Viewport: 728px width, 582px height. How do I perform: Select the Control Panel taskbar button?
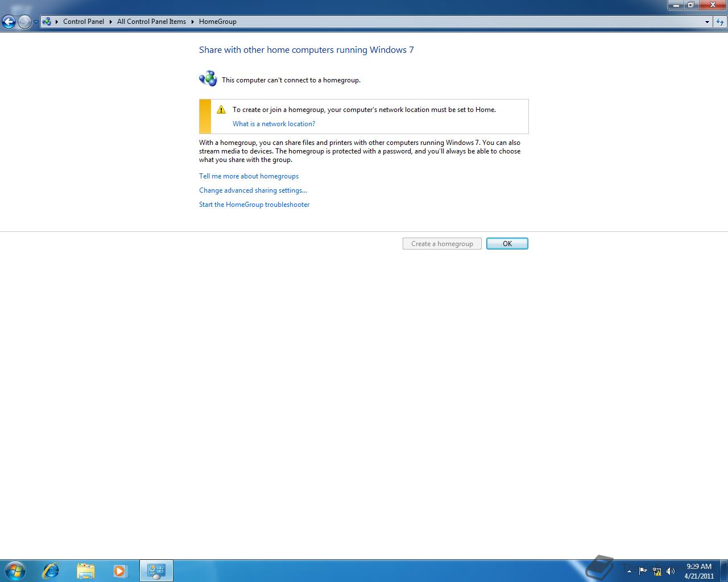(x=156, y=571)
